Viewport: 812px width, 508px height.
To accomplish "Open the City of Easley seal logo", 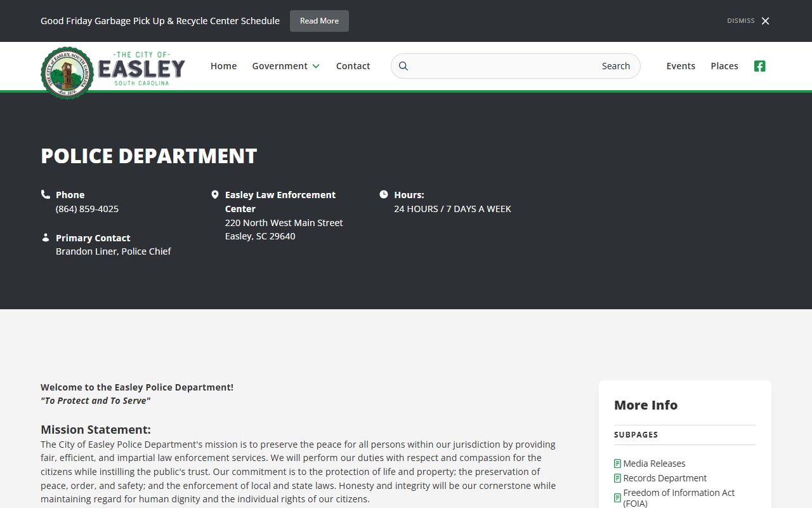I will [x=67, y=72].
